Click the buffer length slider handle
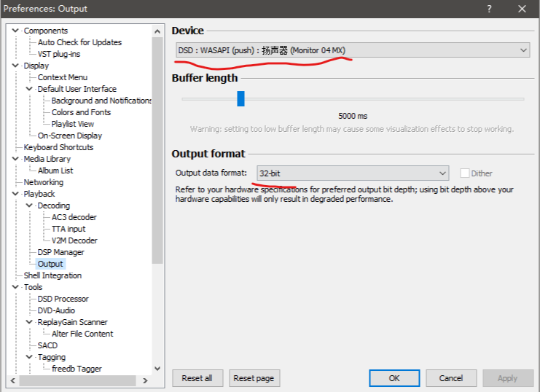This screenshot has height=392, width=540. click(240, 98)
